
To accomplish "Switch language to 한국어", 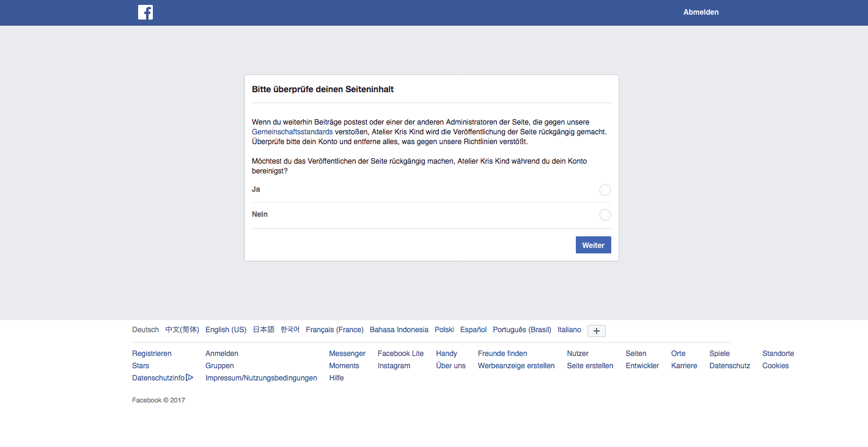I will tap(290, 330).
